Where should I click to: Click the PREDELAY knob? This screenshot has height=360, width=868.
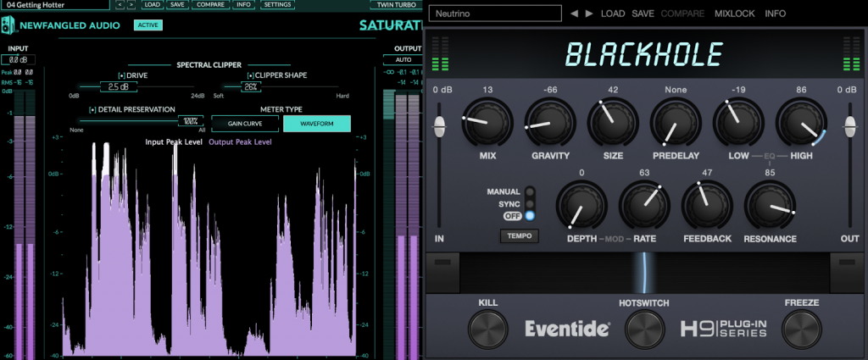tap(676, 123)
